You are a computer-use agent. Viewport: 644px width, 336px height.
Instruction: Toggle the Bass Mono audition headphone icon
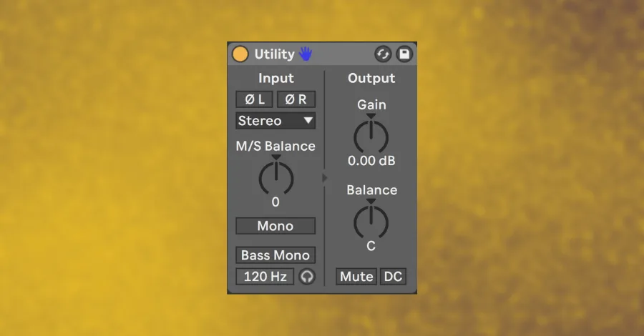tap(307, 277)
